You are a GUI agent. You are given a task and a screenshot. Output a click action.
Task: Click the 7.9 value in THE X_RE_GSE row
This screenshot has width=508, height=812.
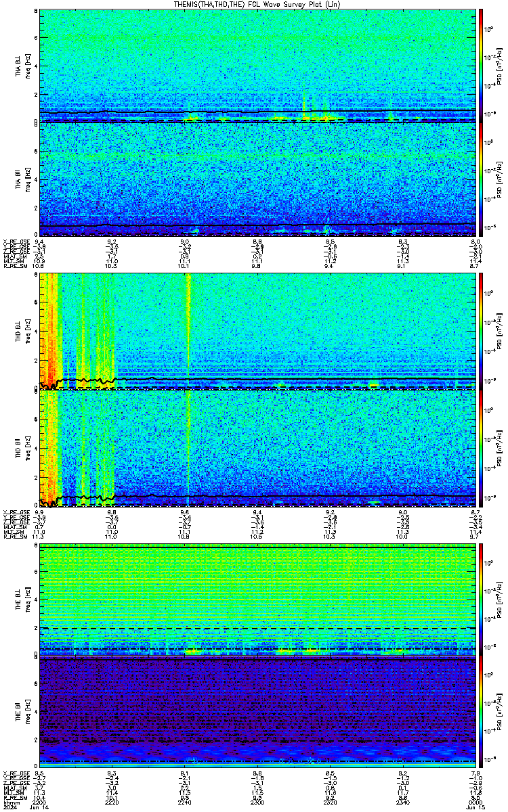(476, 772)
